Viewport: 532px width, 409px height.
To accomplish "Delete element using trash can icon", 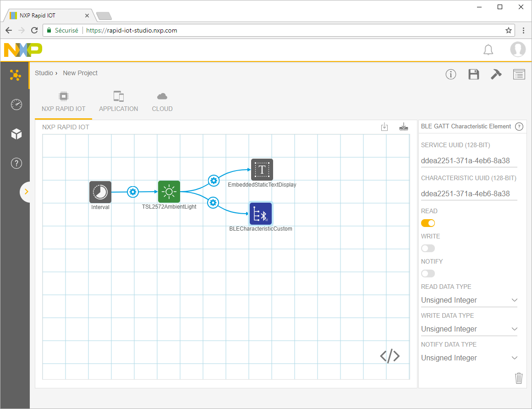I will point(519,378).
